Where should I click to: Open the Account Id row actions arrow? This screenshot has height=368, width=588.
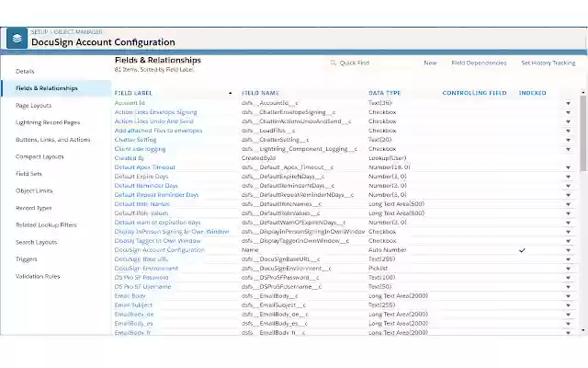(568, 104)
